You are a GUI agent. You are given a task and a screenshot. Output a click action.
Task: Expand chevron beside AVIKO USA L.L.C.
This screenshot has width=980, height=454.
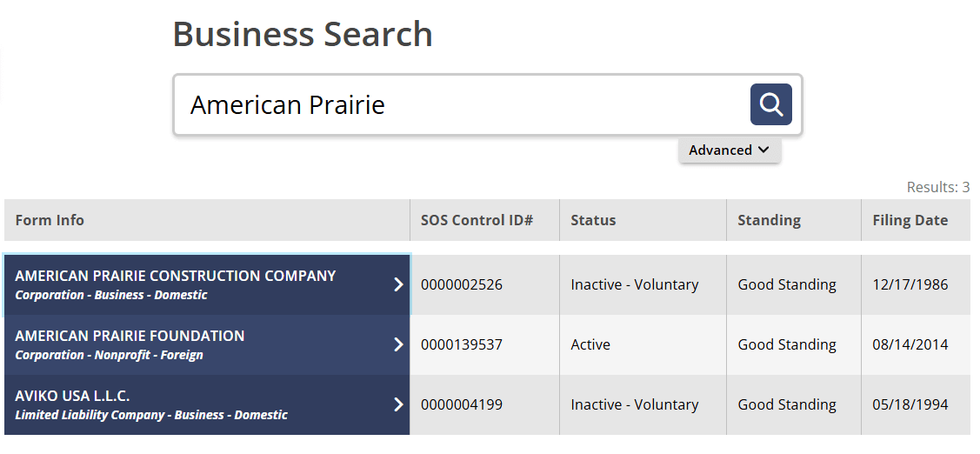[x=398, y=404]
